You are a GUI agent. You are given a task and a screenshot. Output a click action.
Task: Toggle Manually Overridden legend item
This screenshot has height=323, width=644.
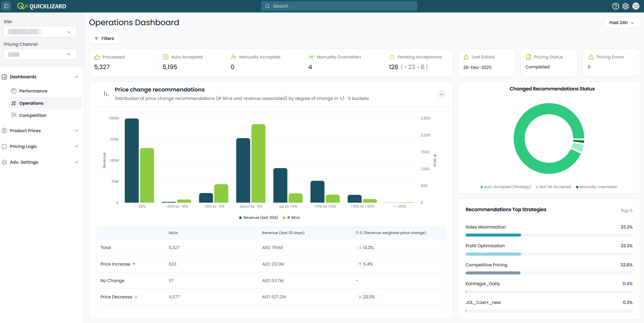pos(597,187)
